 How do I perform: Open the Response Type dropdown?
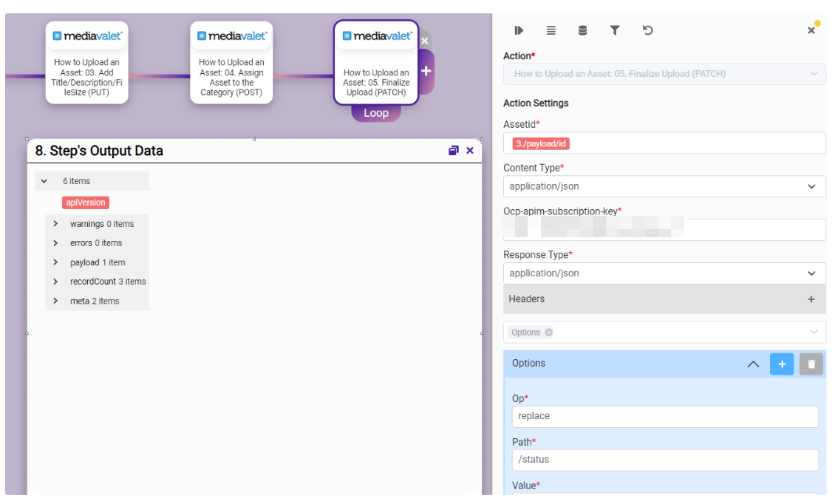click(664, 273)
